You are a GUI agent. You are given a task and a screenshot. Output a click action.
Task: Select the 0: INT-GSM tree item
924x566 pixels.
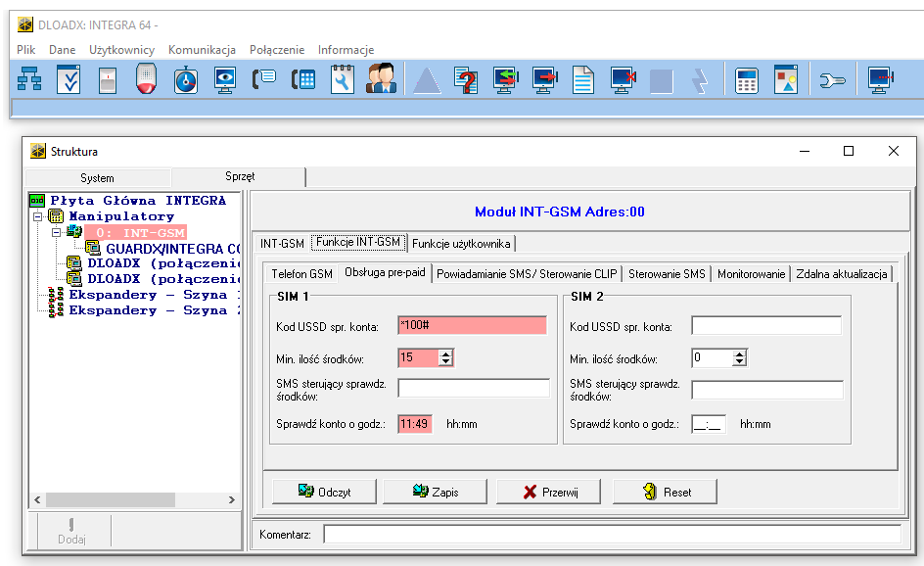[x=135, y=232]
